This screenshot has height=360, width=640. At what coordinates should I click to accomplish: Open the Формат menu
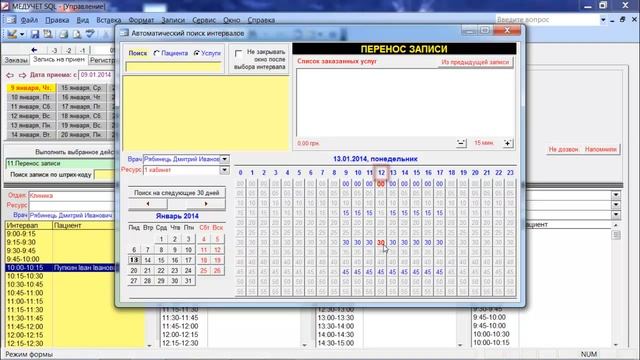point(141,20)
